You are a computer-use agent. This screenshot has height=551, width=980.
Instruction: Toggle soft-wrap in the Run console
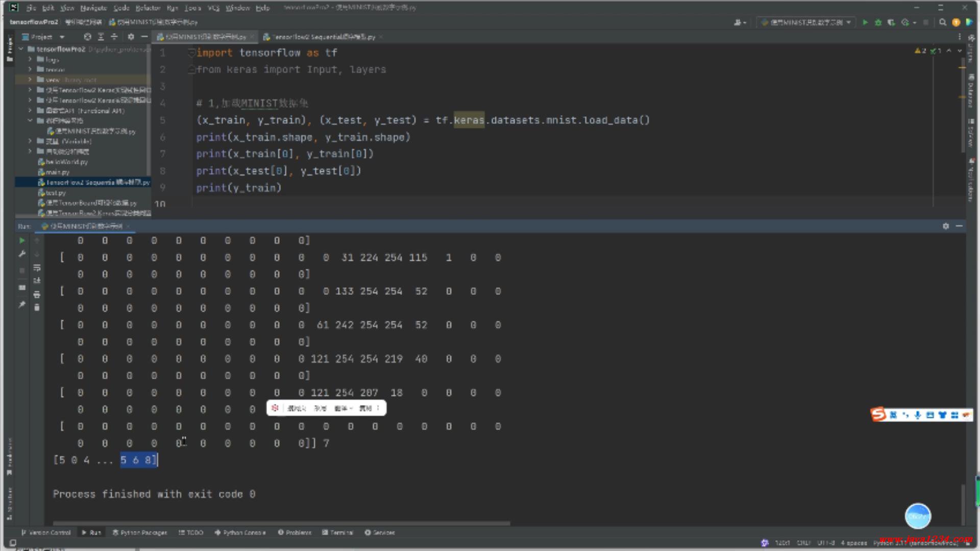(x=37, y=268)
